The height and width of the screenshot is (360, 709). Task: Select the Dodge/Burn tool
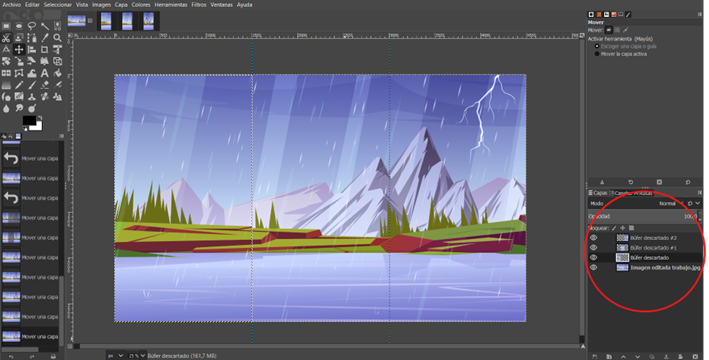pyautogui.click(x=32, y=108)
